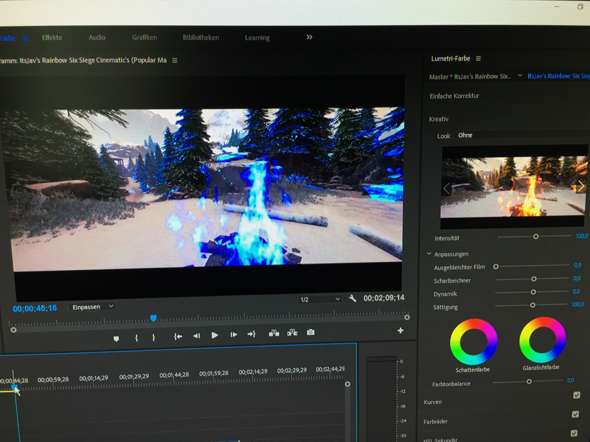
Task: Go to In point in the Program monitor
Action: click(x=178, y=337)
